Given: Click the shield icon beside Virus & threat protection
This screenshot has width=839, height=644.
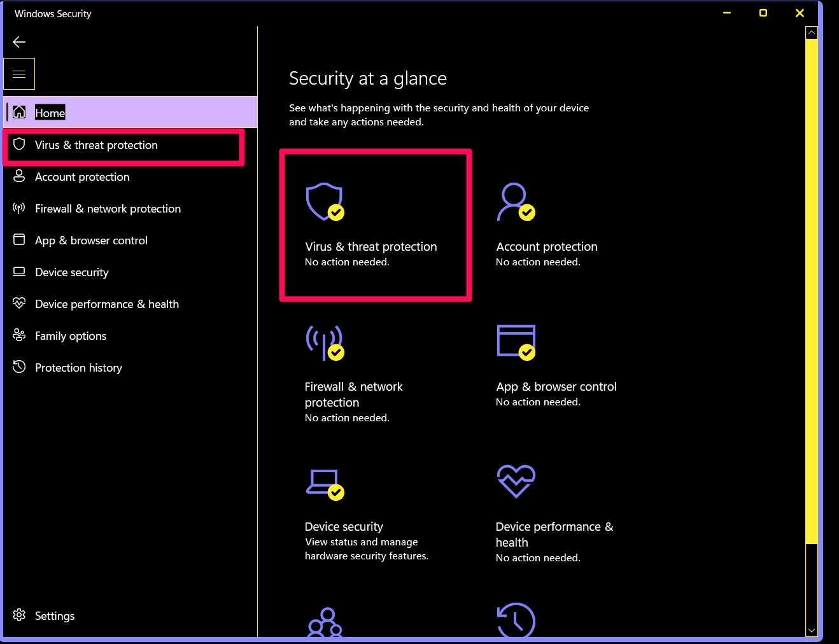Looking at the screenshot, I should point(19,144).
